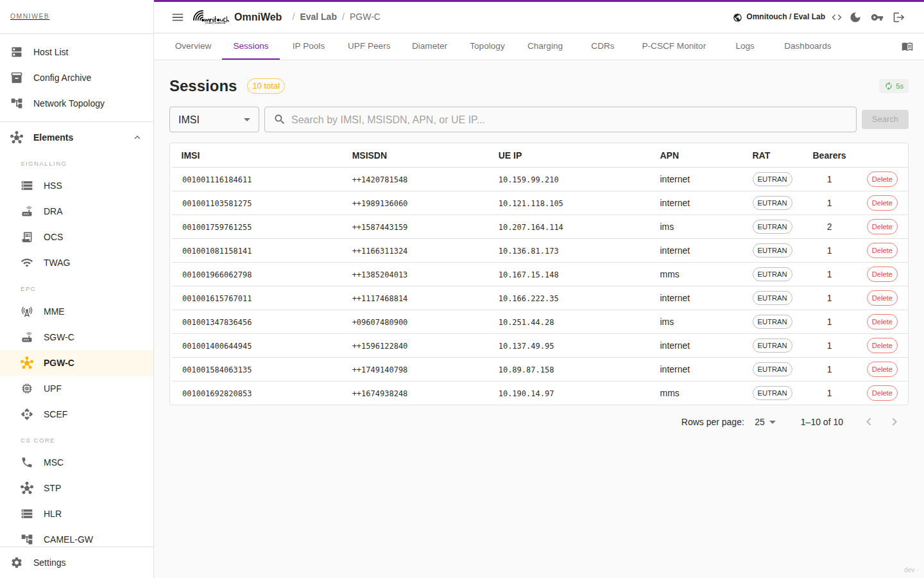The width and height of the screenshot is (924, 578).
Task: Click the HLR storage icon
Action: pyautogui.click(x=27, y=514)
